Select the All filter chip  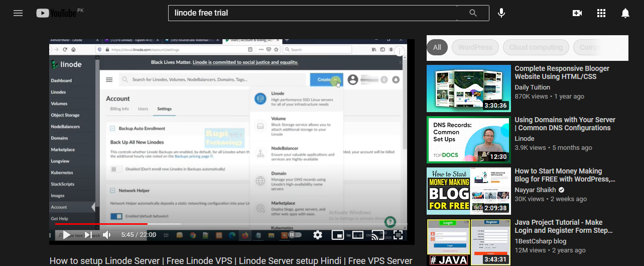(437, 47)
